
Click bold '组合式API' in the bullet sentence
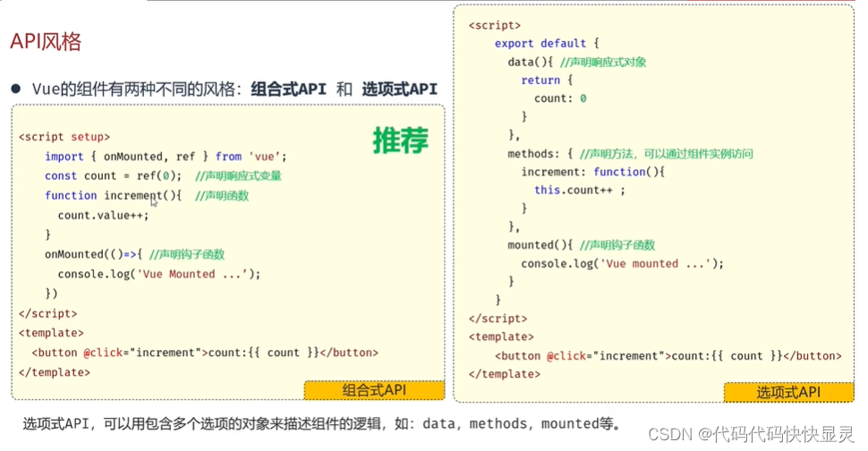pos(288,89)
